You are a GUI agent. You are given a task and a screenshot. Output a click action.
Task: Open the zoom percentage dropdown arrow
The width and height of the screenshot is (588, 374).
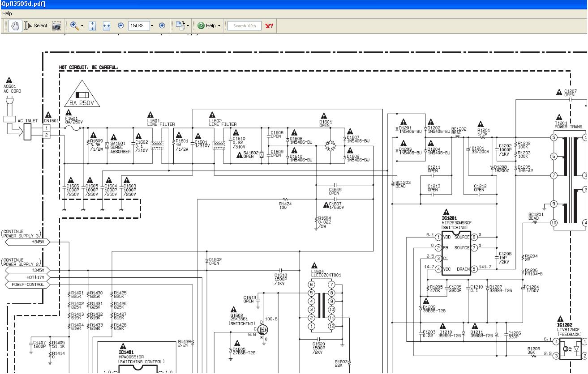click(152, 26)
